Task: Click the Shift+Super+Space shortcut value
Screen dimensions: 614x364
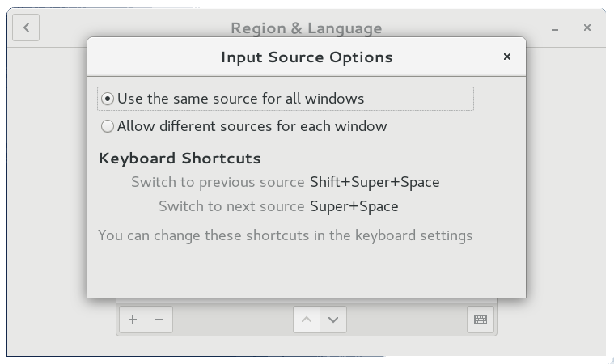Action: pos(375,182)
